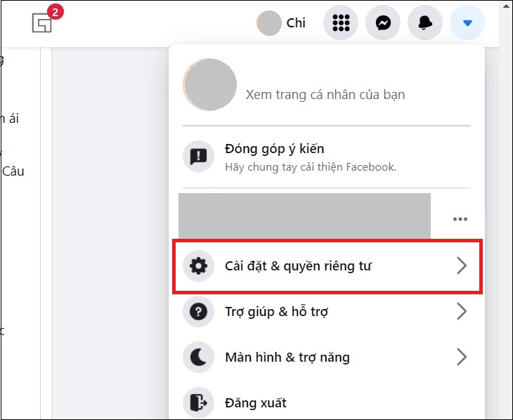Expand Trợ giúp & hỗ trợ chevron
Screen dimensions: 513x420
(461, 312)
